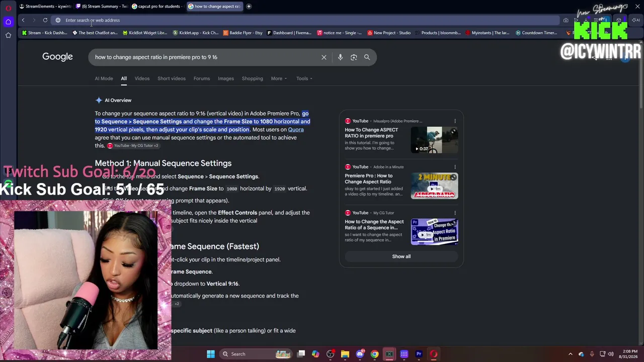Open the Opera home sidebar icon

point(8,22)
